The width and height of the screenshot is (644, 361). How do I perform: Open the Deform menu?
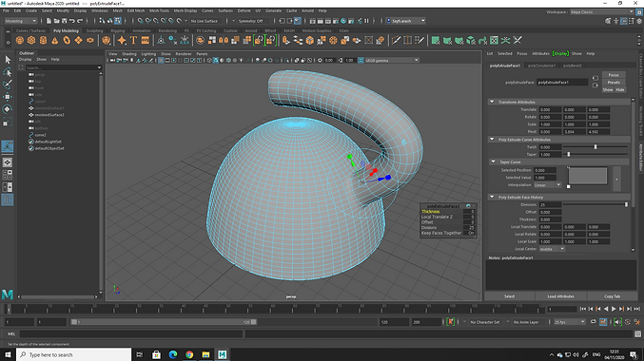point(244,10)
